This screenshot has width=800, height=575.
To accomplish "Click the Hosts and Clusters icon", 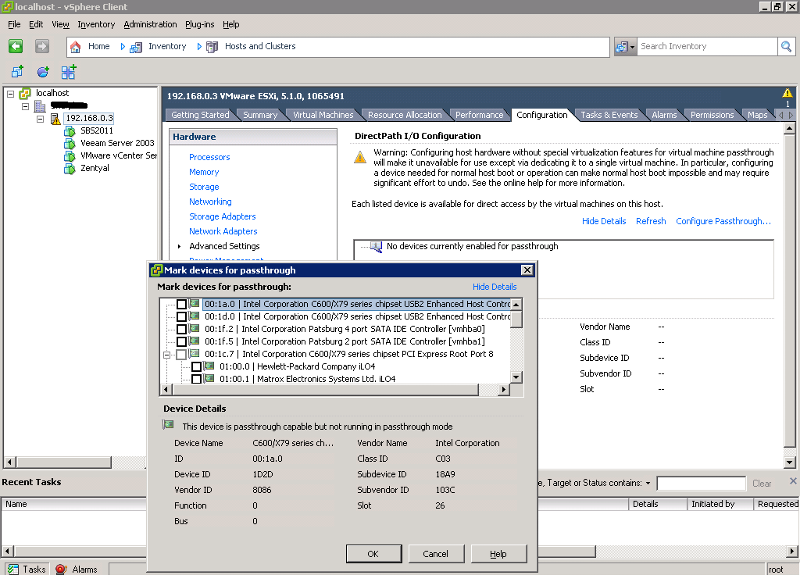I will click(211, 46).
